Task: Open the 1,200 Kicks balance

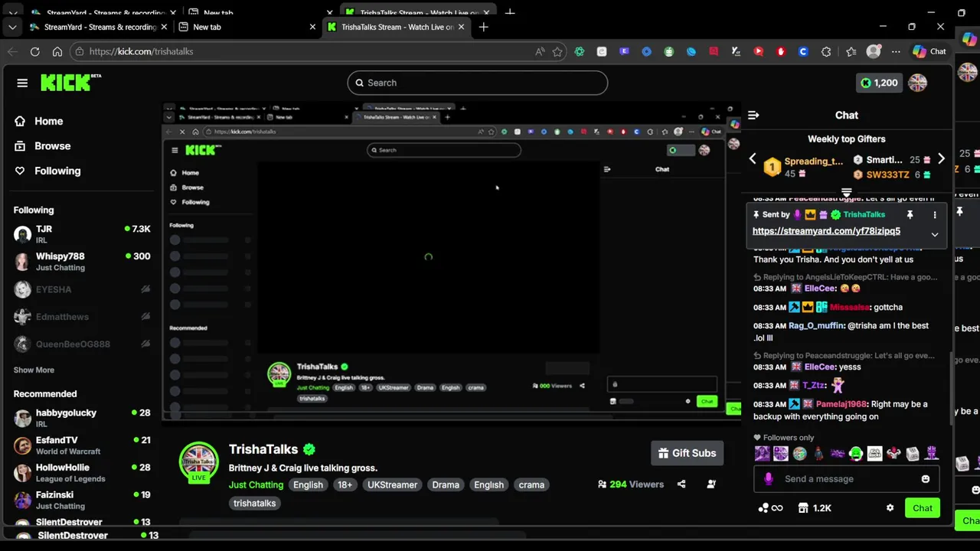Action: (879, 83)
